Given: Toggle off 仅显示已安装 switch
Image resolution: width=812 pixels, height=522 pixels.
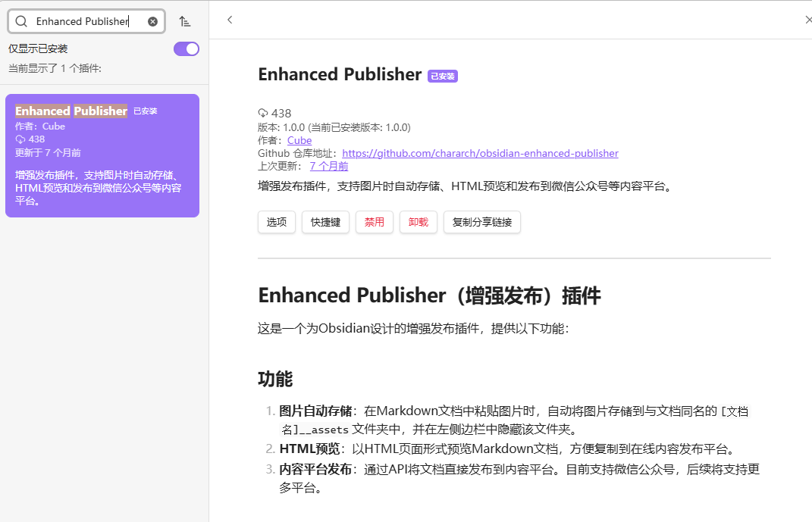Looking at the screenshot, I should (x=187, y=49).
